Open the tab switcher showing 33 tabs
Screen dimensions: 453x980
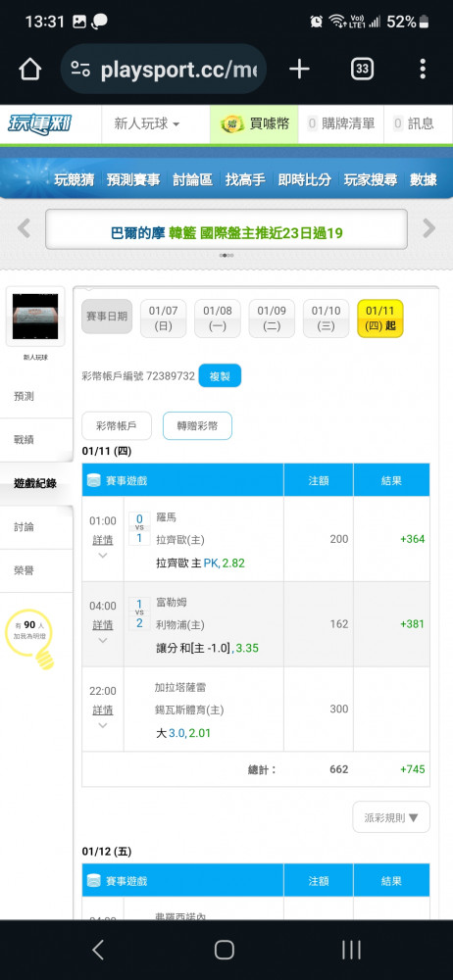coord(362,70)
